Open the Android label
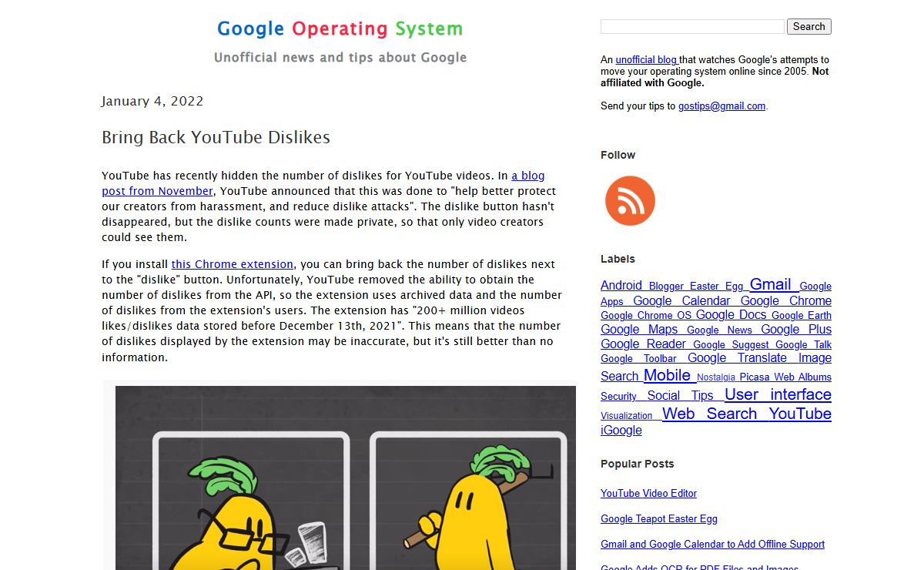 (x=621, y=285)
